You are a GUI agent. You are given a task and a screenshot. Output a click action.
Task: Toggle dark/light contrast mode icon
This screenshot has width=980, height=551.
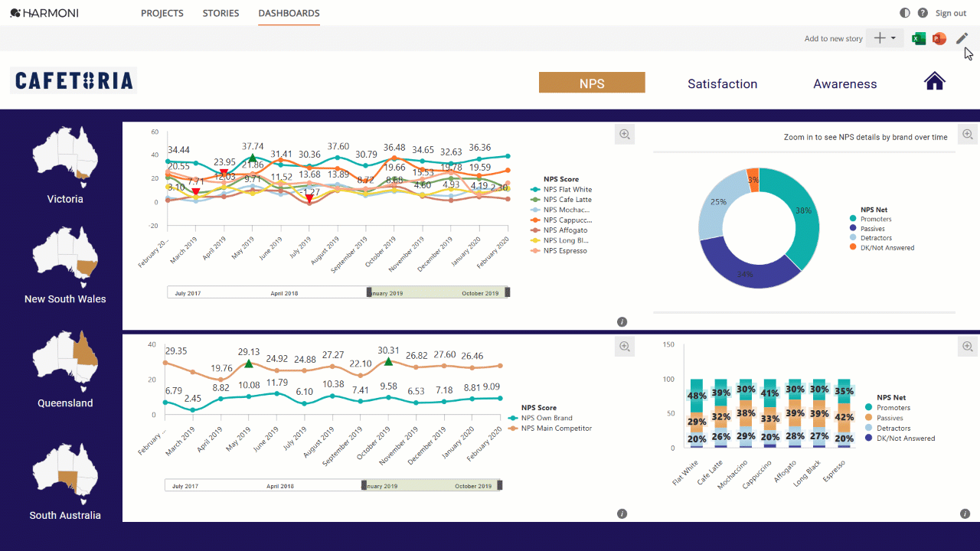coord(905,13)
